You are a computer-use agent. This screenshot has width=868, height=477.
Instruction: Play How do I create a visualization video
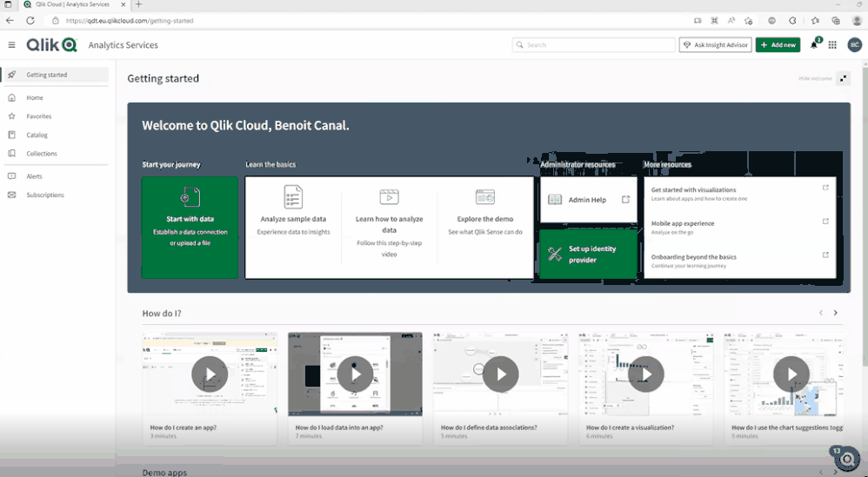click(646, 374)
